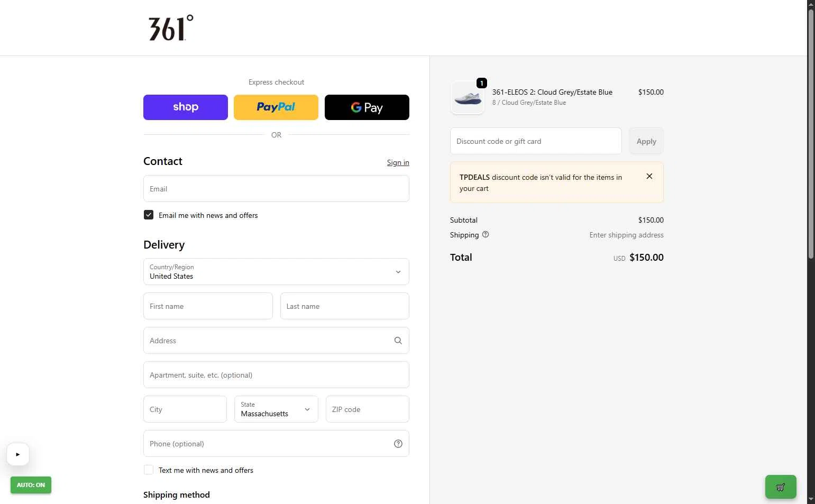Click the Email input field
The height and width of the screenshot is (504, 815).
[x=276, y=189]
